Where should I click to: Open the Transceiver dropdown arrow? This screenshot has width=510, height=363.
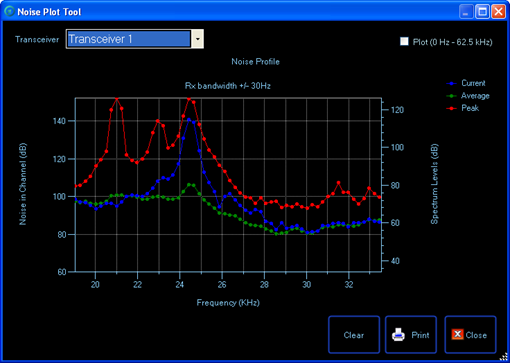[197, 39]
